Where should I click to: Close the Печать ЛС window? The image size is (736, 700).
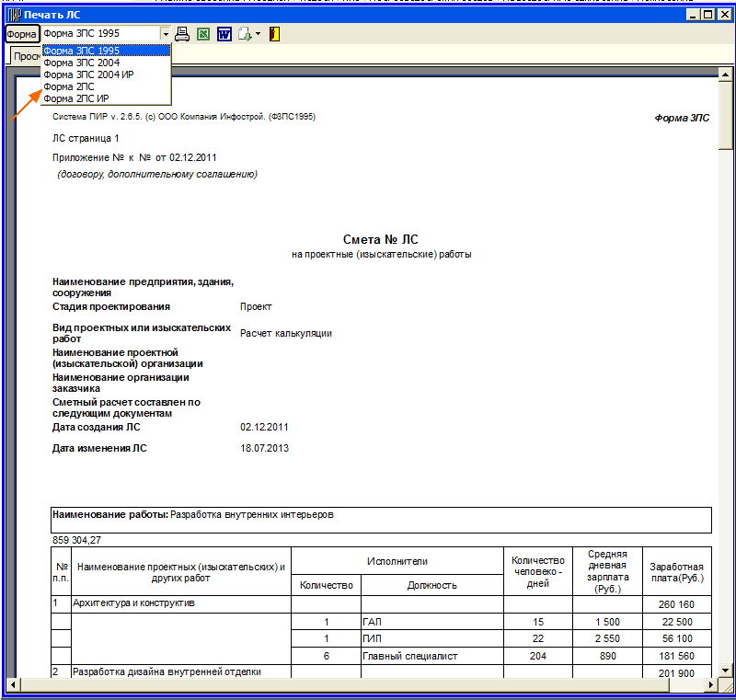(724, 15)
